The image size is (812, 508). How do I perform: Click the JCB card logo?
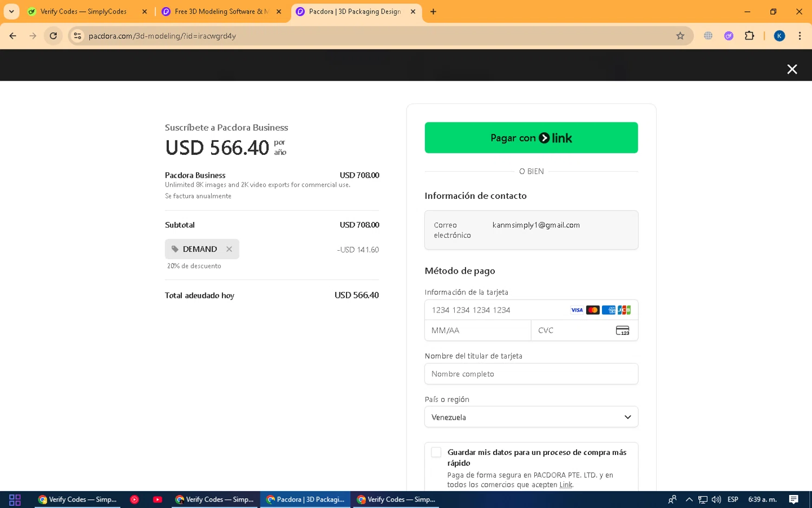coord(624,310)
